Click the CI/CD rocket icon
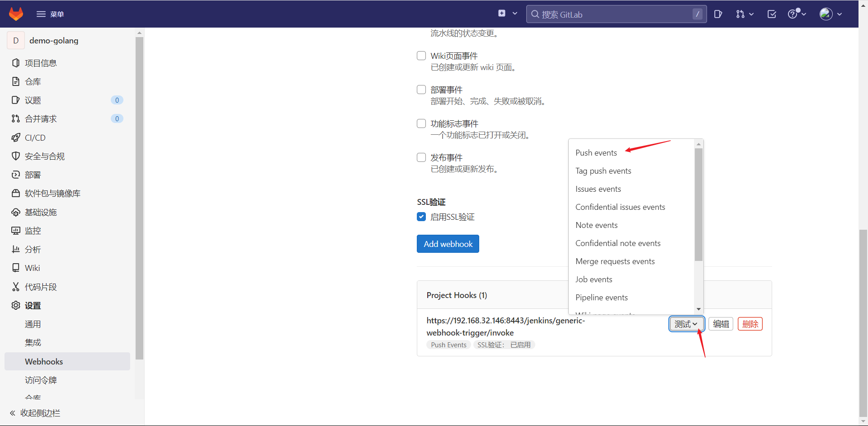Viewport: 868px width, 426px height. 16,137
